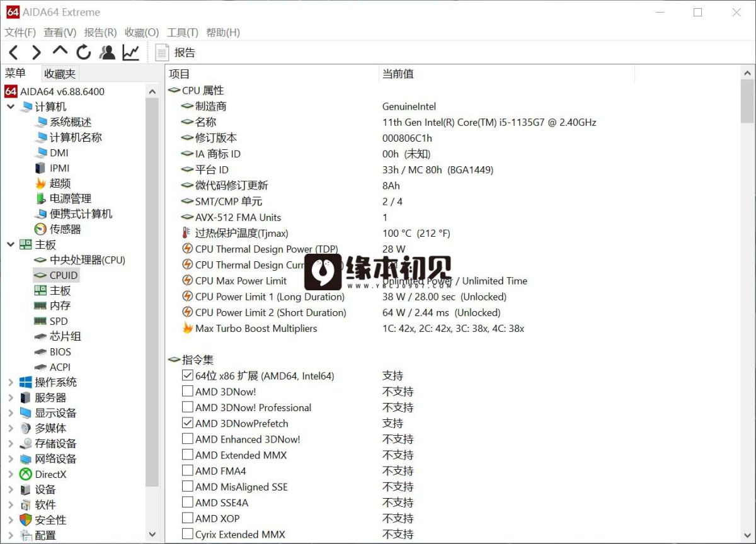Open favorites manager via the user icon
This screenshot has width=756, height=544.
(x=108, y=52)
